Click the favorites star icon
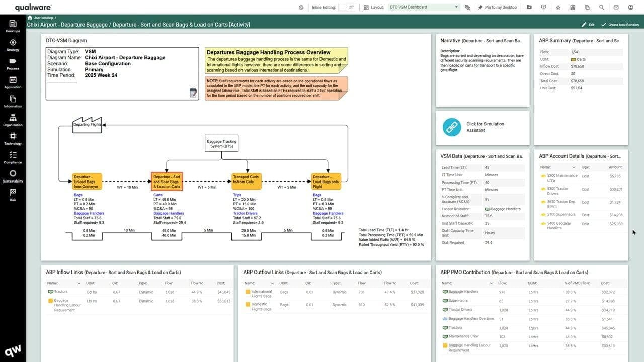This screenshot has height=362, width=644. pyautogui.click(x=558, y=7)
